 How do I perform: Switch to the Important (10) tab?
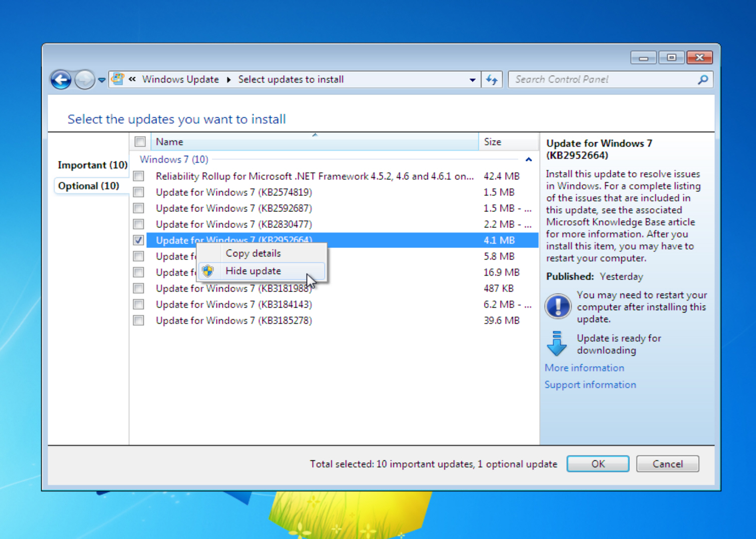tap(92, 165)
